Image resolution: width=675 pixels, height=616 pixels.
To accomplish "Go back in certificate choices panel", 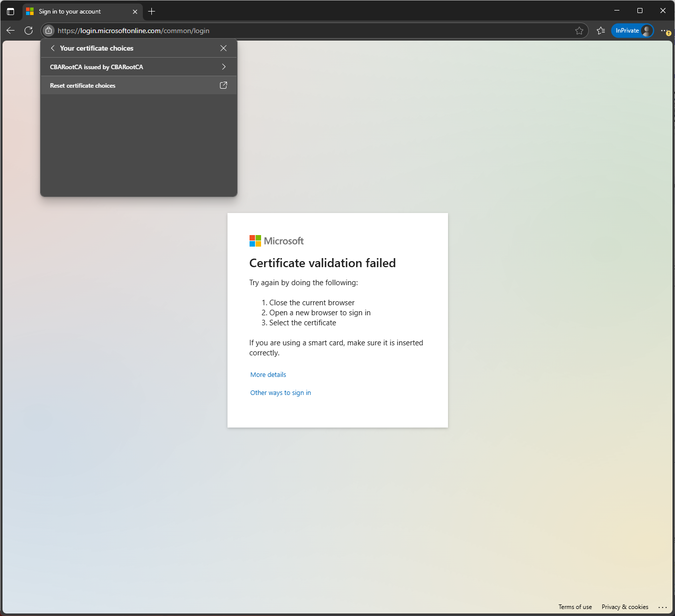I will 53,48.
